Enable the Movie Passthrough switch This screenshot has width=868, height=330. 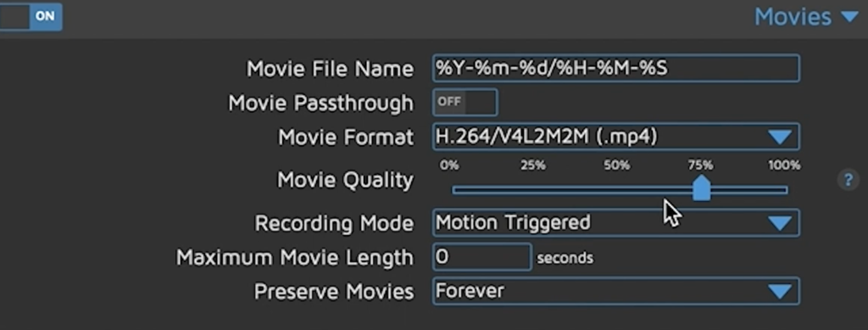(465, 103)
